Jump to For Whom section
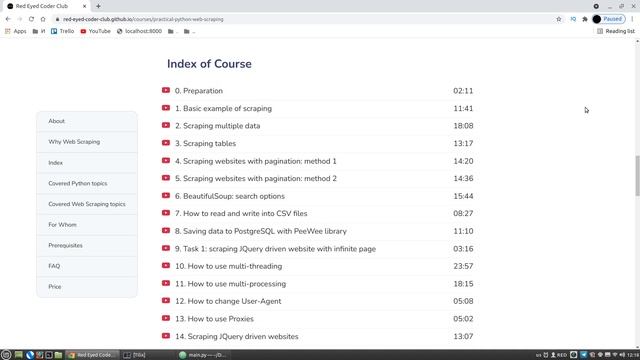640x360 pixels. tap(87, 225)
